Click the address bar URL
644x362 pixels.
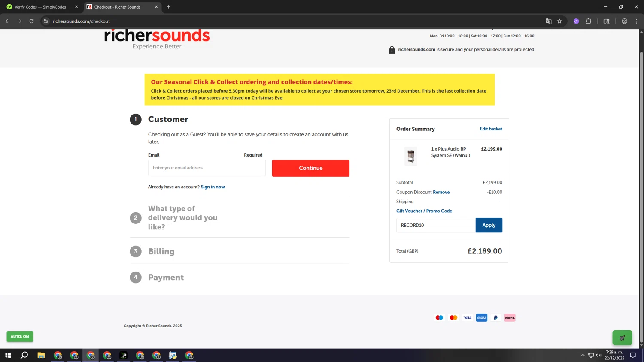click(x=81, y=21)
